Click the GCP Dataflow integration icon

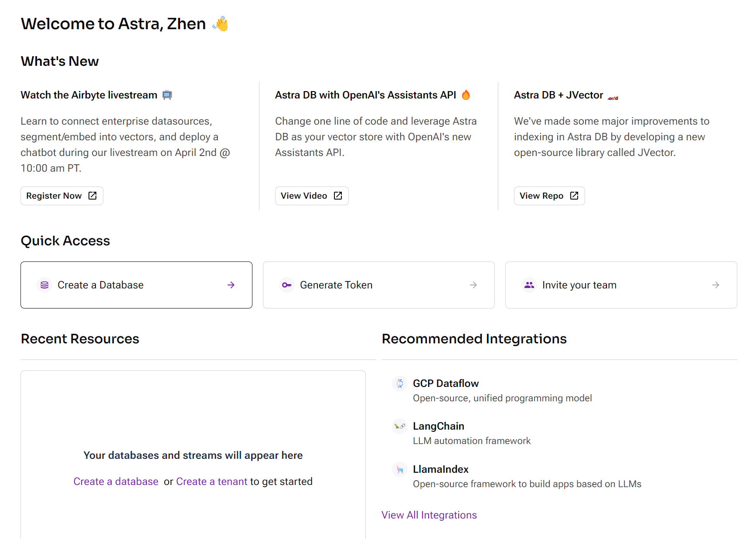click(399, 383)
